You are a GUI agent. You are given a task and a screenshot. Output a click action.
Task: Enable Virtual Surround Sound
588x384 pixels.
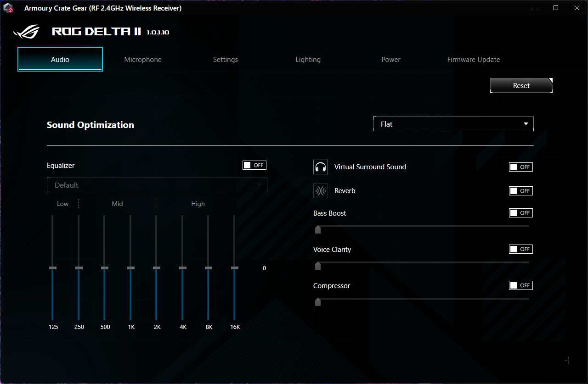point(521,167)
